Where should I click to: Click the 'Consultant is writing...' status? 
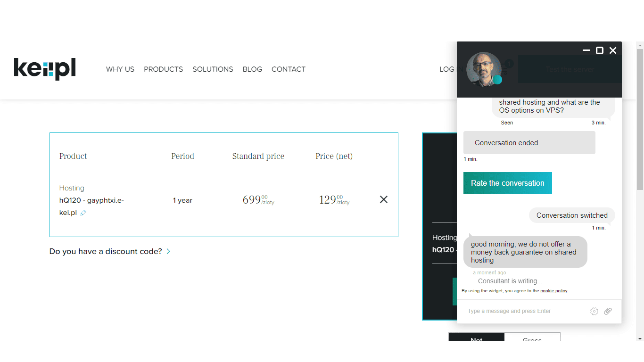coord(510,281)
